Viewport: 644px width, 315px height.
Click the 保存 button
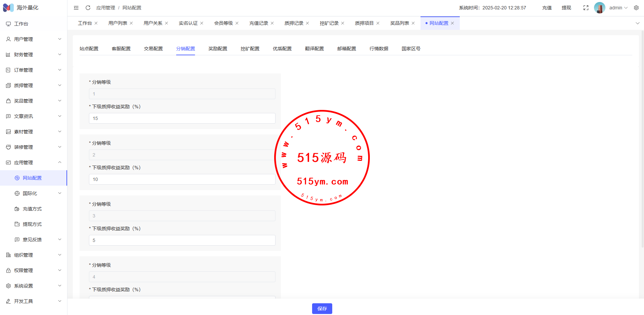[322, 309]
